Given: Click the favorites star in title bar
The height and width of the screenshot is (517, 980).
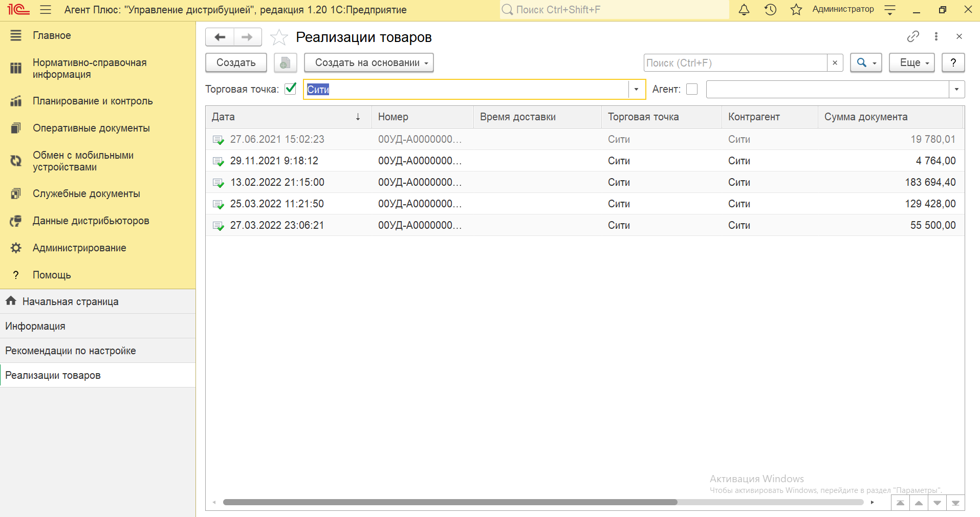Looking at the screenshot, I should (796, 10).
